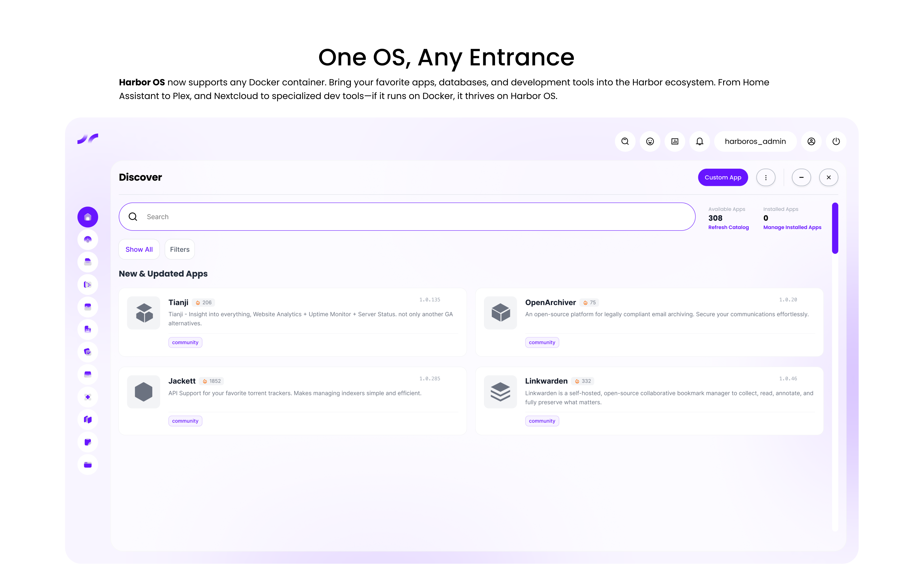Open the bar chart stats icon
The width and height of the screenshot is (924, 580).
[x=675, y=142]
